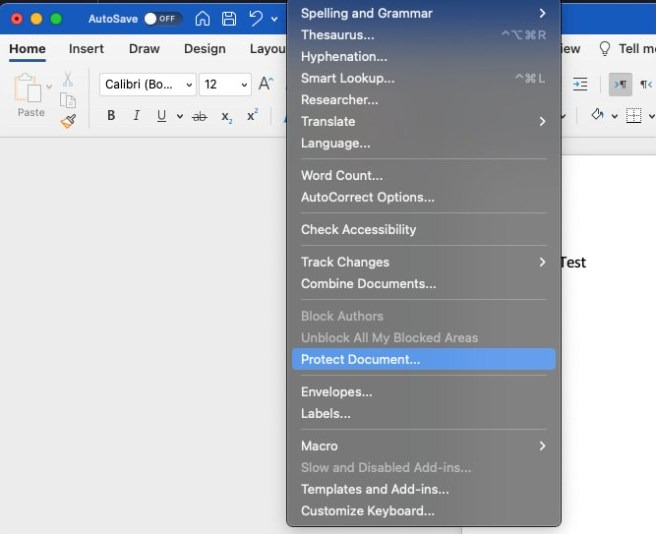Viewport: 656px width, 534px height.
Task: Click the Tell me lightbulb icon
Action: click(605, 49)
